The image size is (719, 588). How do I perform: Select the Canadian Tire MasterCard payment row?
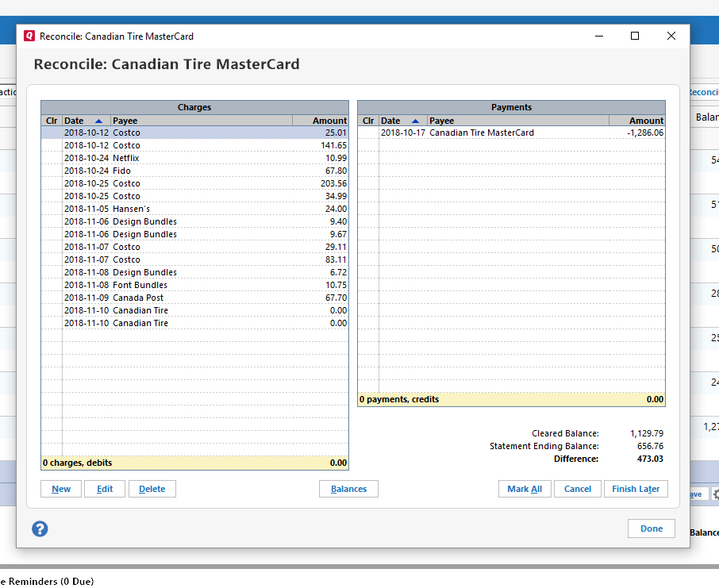point(511,133)
